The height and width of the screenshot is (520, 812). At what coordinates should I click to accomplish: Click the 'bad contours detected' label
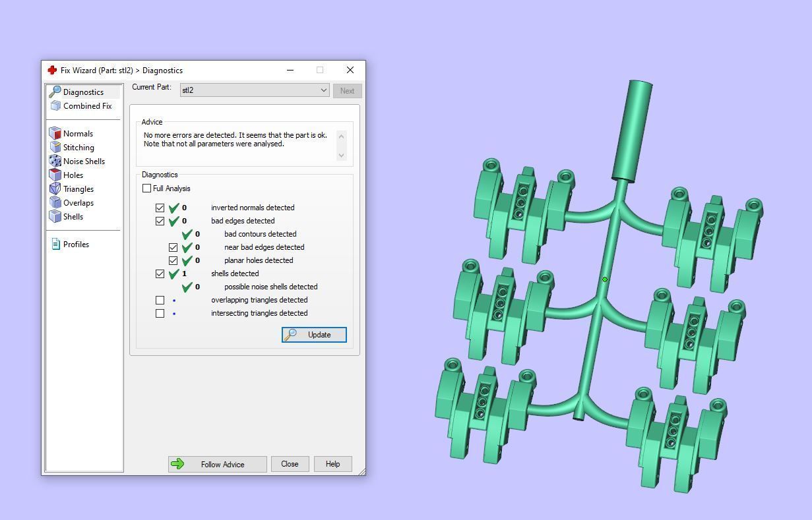260,234
